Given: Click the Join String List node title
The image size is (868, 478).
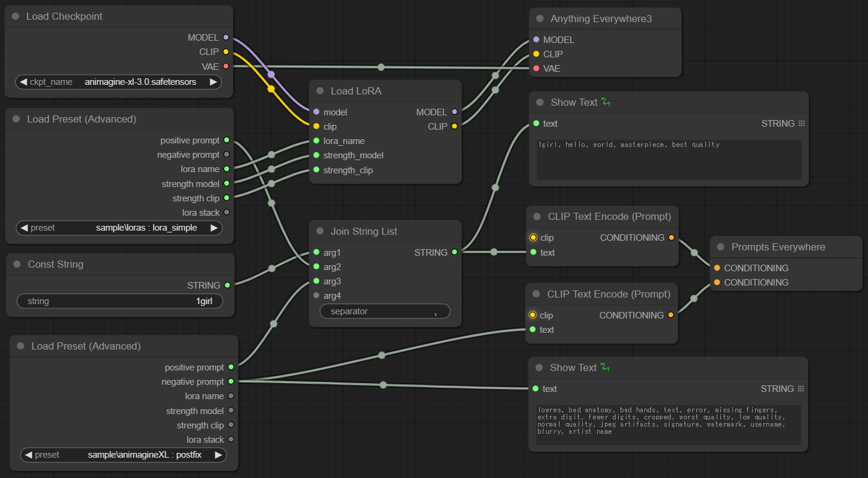Looking at the screenshot, I should click(x=364, y=231).
